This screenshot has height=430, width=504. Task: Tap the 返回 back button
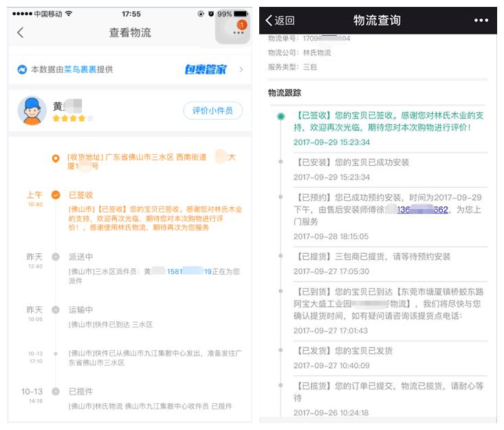pyautogui.click(x=281, y=21)
